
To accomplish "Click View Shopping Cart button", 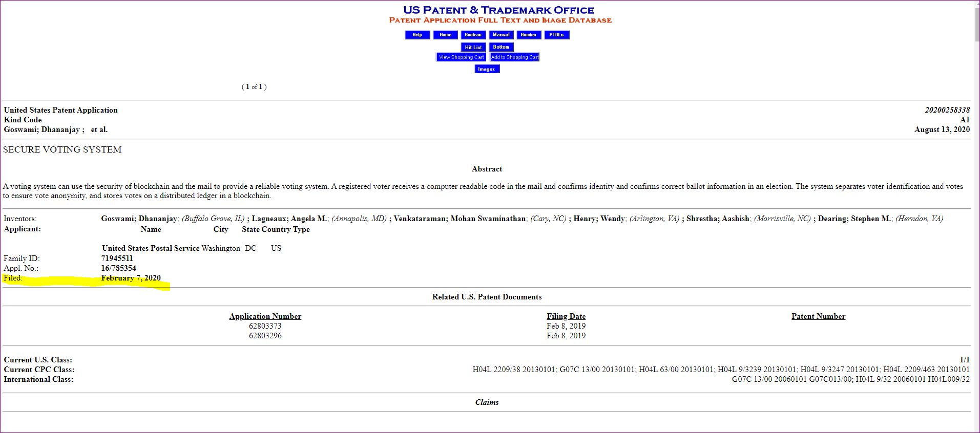I will [461, 57].
